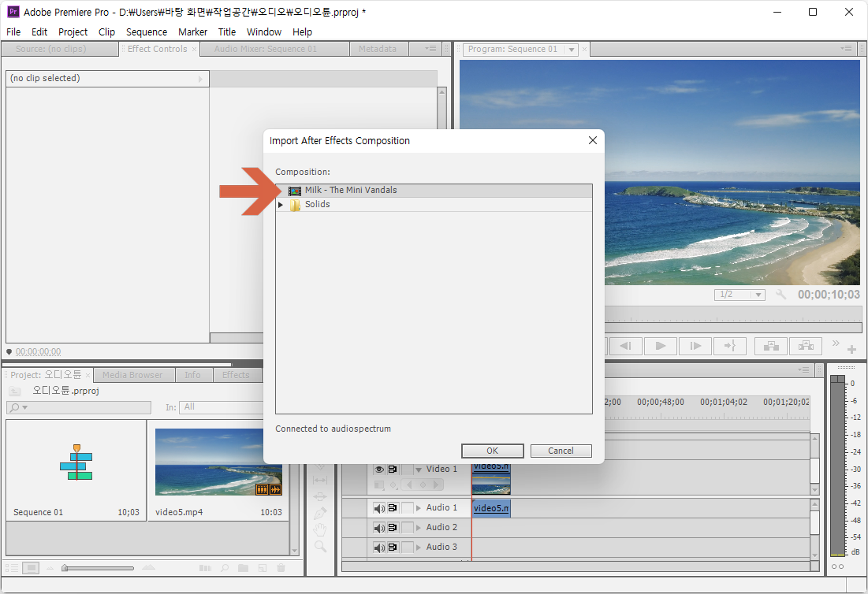Select video5 clip on Audio 1 track

coord(491,508)
